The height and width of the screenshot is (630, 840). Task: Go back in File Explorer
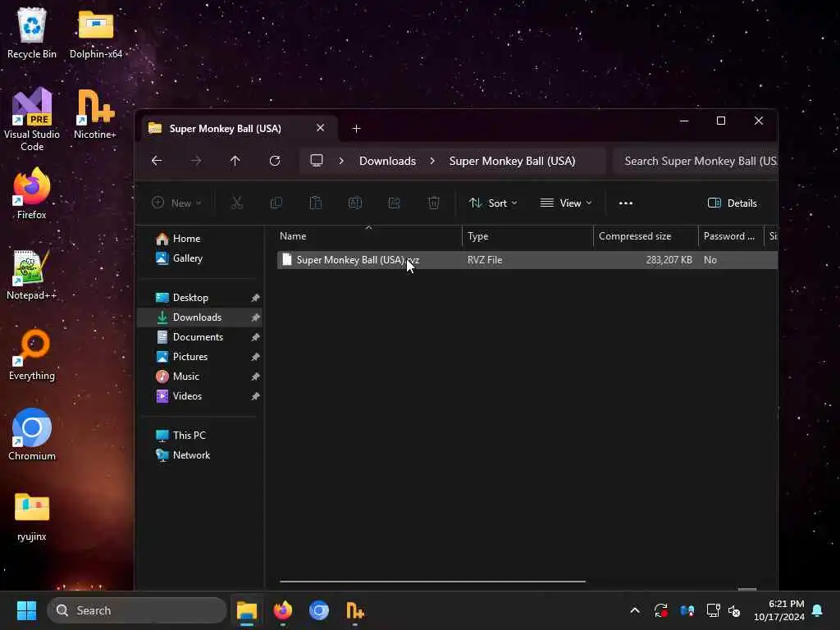coord(157,161)
